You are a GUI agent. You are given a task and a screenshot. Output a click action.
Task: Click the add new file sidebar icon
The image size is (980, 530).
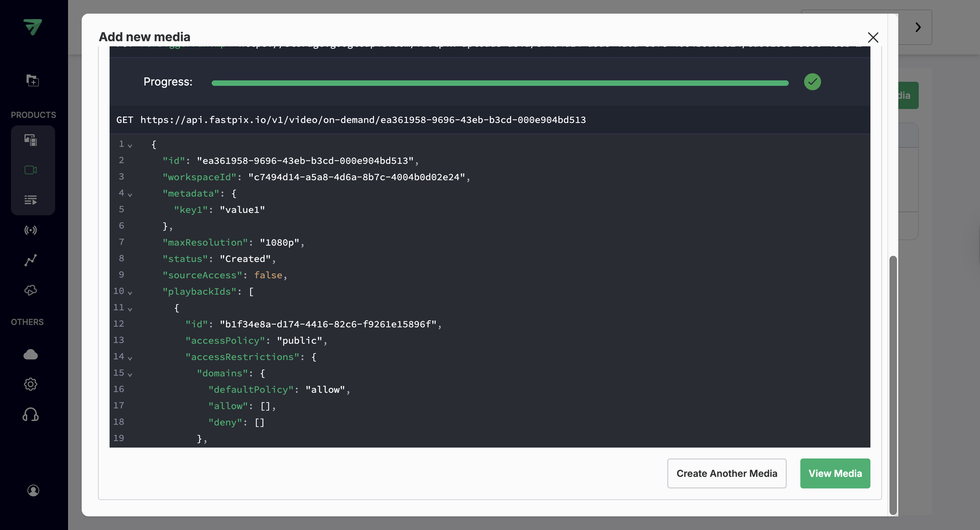32,80
